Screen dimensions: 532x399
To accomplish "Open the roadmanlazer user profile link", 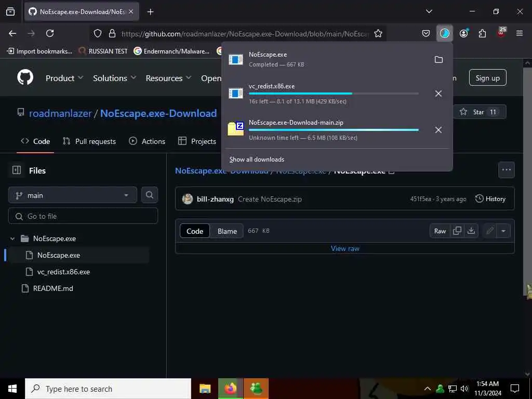I will tap(60, 113).
